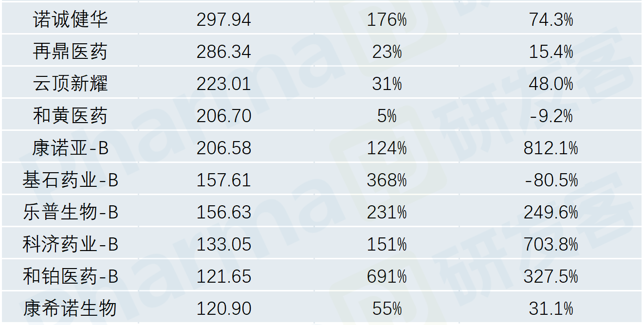Select the 康希诺生物 row label
The height and width of the screenshot is (325, 644).
point(70,308)
